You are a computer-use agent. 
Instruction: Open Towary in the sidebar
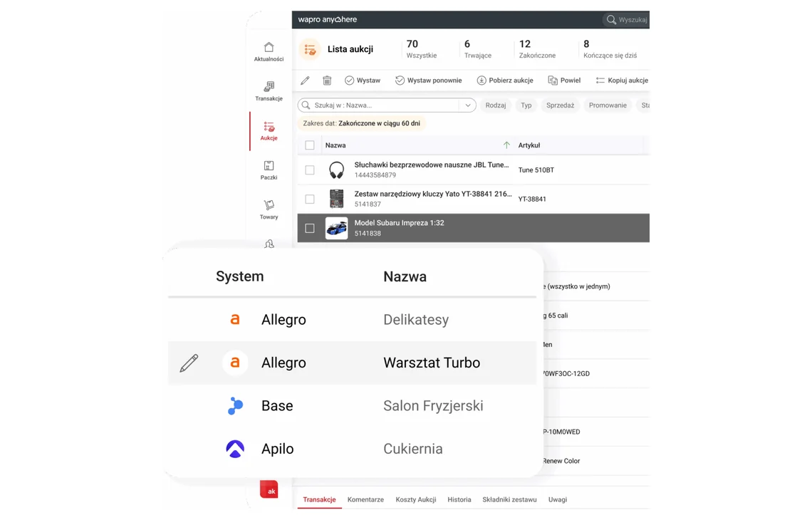[x=269, y=209]
